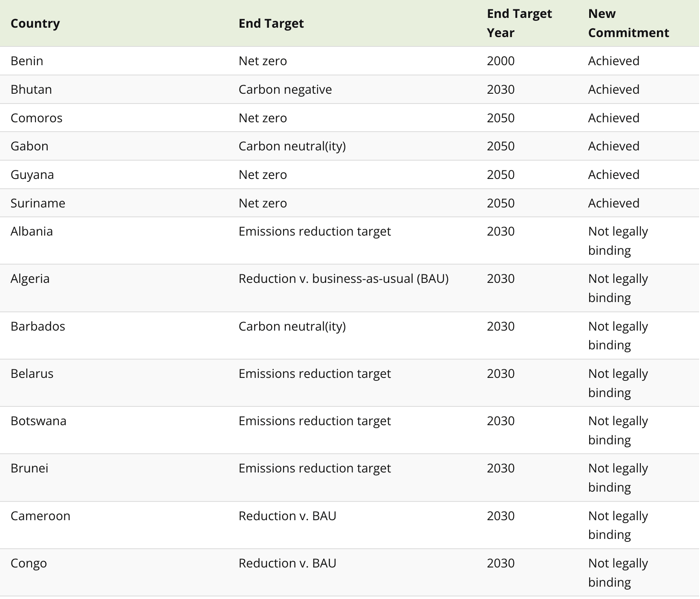Image resolution: width=700 pixels, height=599 pixels.
Task: Select Cameroon's Reduction v. BAU cell
Action: (287, 516)
